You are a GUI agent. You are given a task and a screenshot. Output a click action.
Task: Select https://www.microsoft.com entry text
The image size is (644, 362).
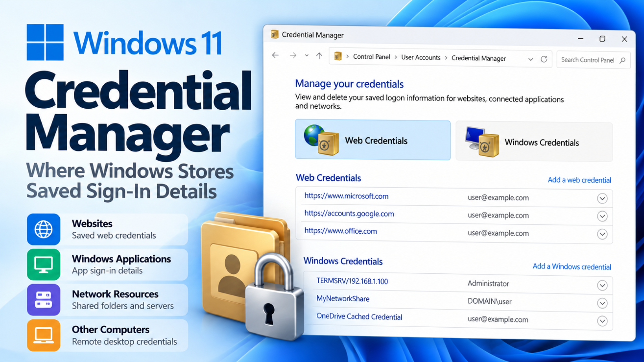point(346,196)
